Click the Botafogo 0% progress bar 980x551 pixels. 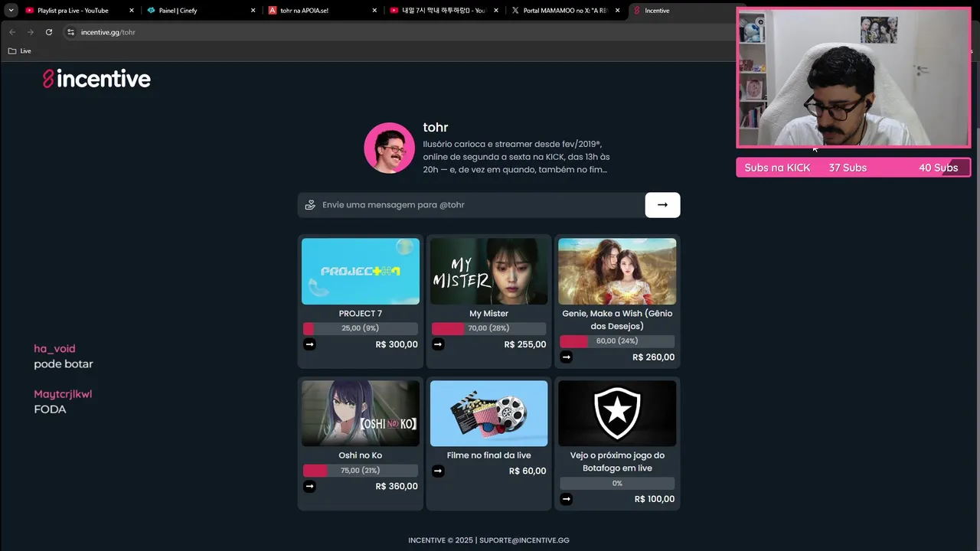(617, 484)
